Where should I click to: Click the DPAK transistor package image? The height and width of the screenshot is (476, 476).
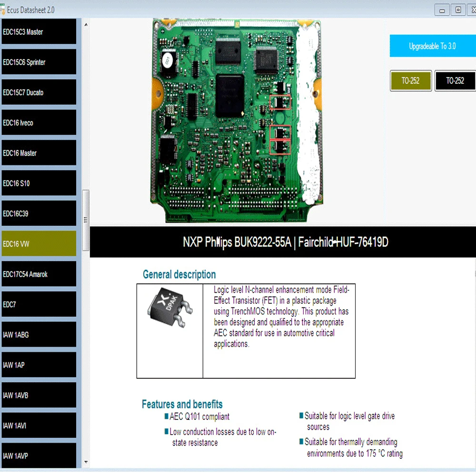pyautogui.click(x=170, y=307)
